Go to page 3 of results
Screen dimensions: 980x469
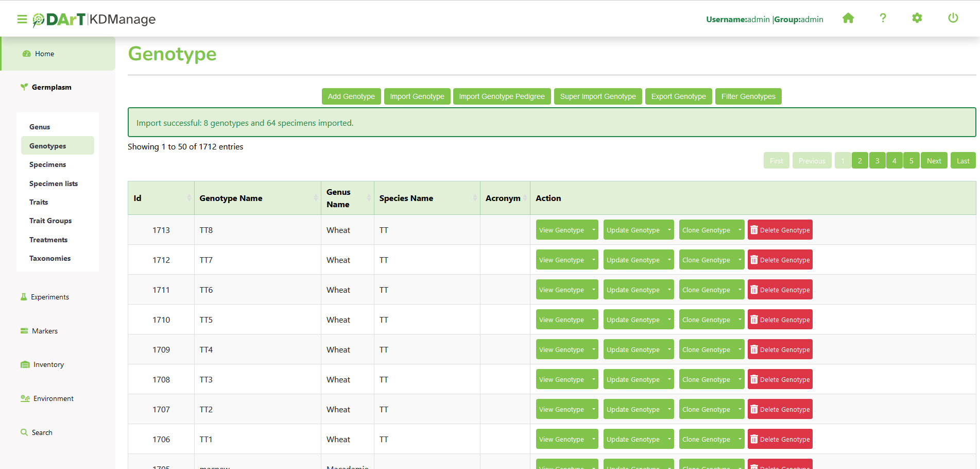click(x=877, y=161)
